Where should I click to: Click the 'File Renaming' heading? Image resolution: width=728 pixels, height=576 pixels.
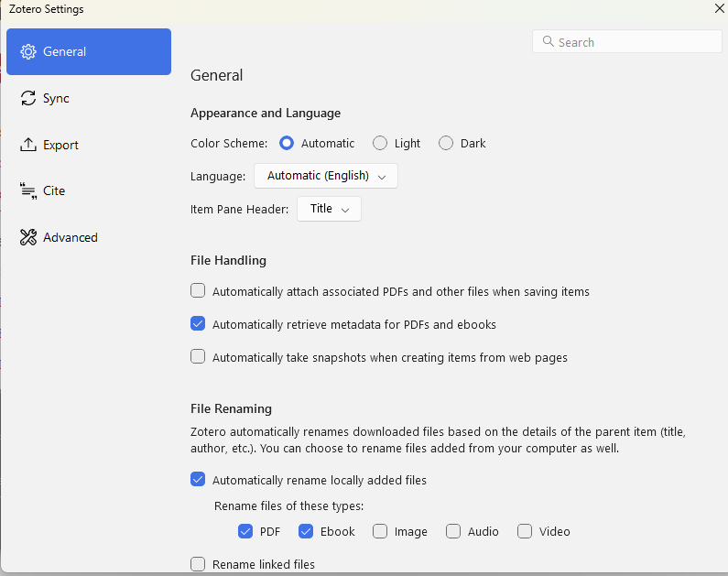pyautogui.click(x=231, y=409)
